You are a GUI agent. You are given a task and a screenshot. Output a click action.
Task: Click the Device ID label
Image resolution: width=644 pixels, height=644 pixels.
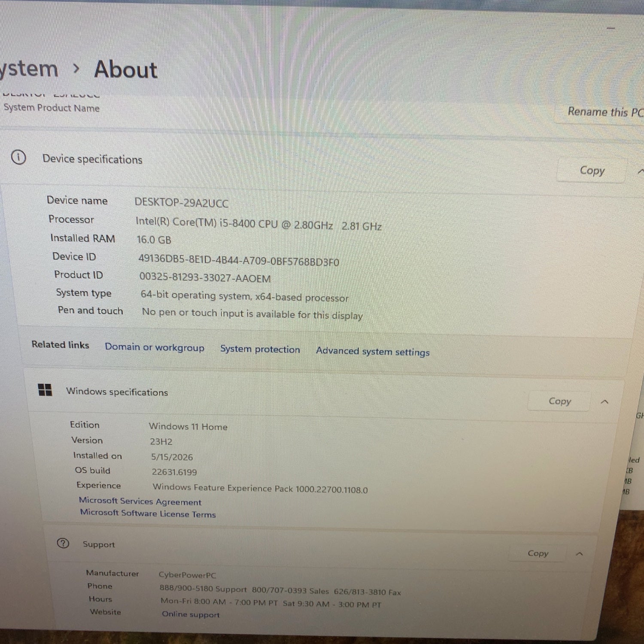coord(74,256)
